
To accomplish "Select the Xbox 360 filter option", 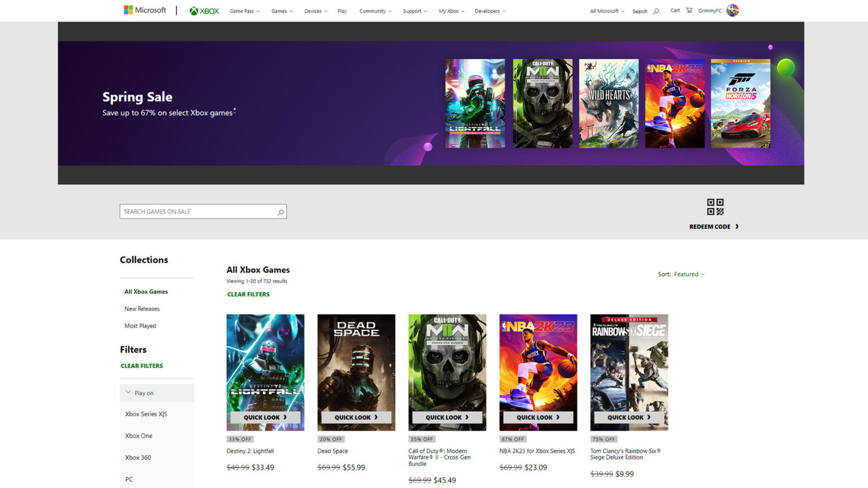I will point(138,457).
